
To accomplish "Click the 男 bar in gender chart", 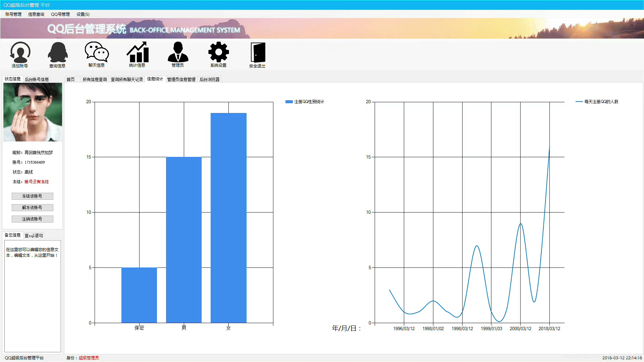I will pyautogui.click(x=184, y=240).
